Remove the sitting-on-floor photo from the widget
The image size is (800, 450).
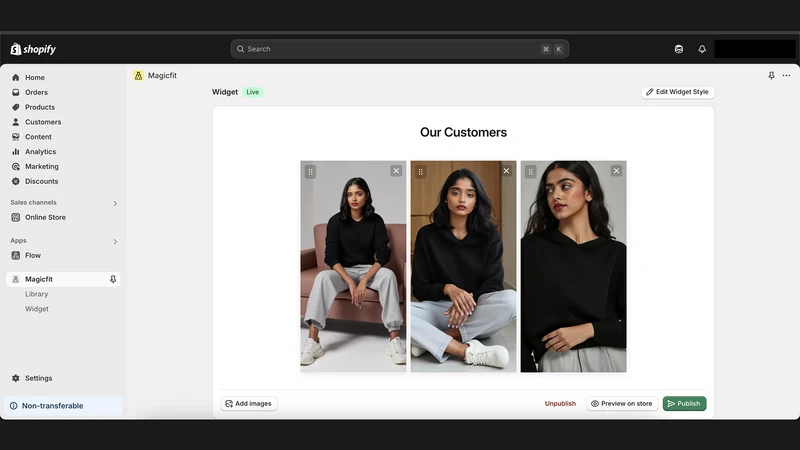click(x=506, y=171)
